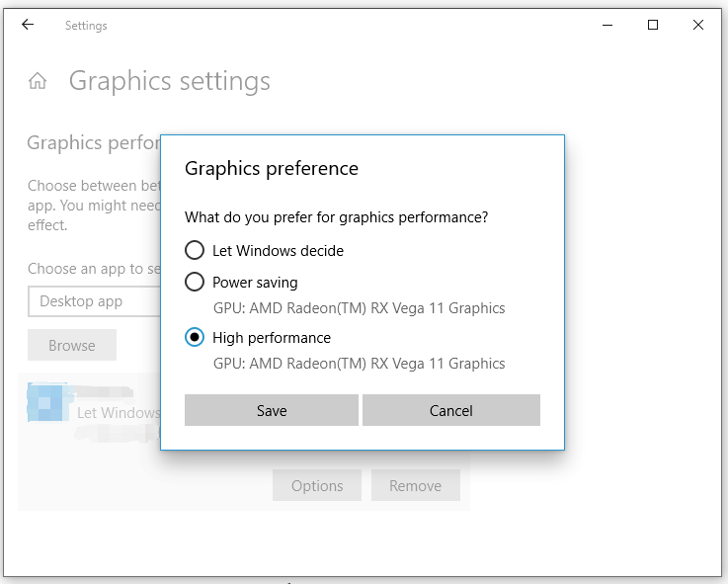Maximize the Settings window

(653, 26)
